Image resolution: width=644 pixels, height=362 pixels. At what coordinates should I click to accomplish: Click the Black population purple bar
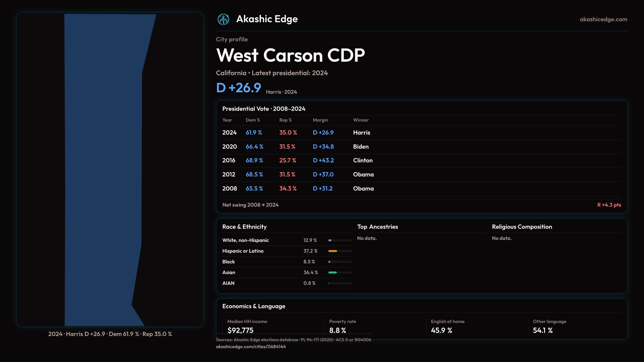[330, 262]
